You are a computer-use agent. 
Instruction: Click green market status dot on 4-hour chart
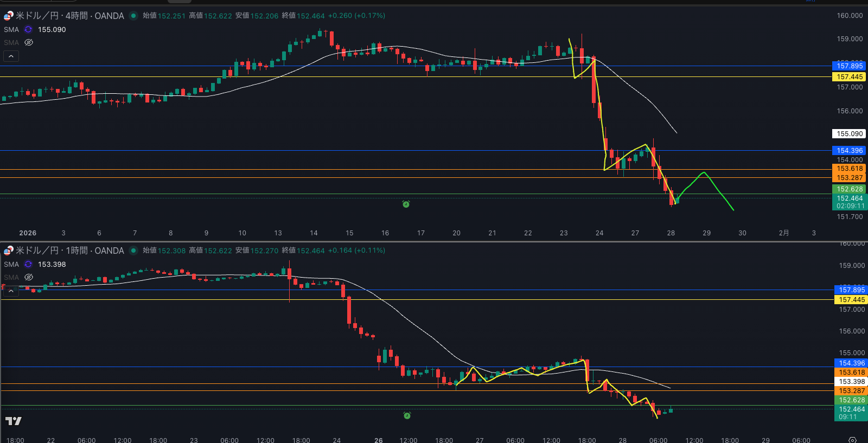click(133, 16)
